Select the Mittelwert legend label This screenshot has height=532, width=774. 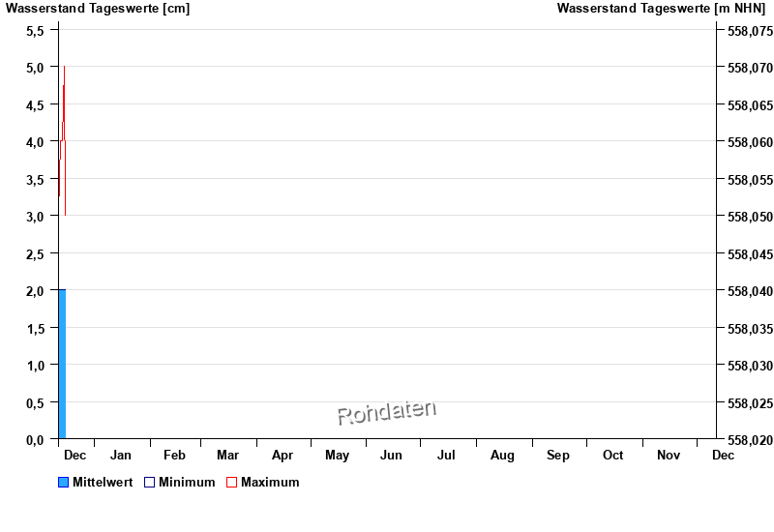pos(103,483)
